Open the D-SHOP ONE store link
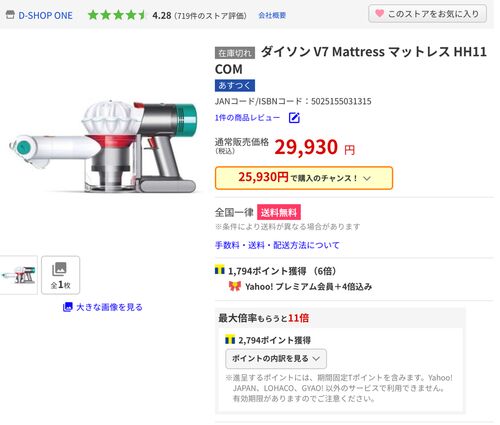The image size is (500, 425). coord(45,15)
